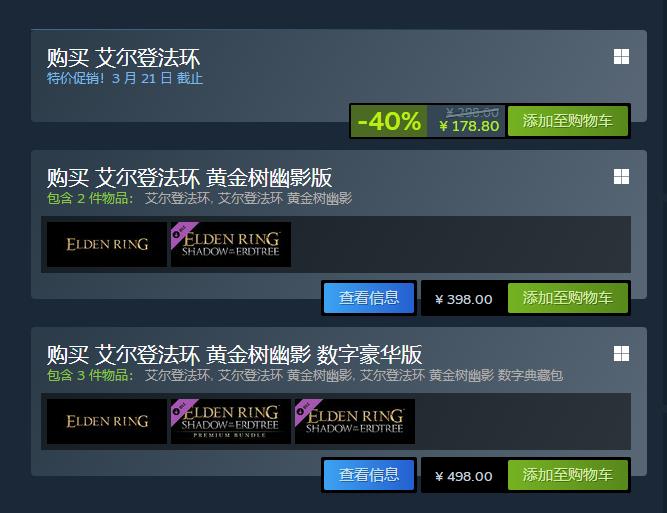Click the 购买 艾尔登法环 黄金树幽影 数字豪华版 heading
Viewport: 667px width, 513px height.
tap(234, 354)
